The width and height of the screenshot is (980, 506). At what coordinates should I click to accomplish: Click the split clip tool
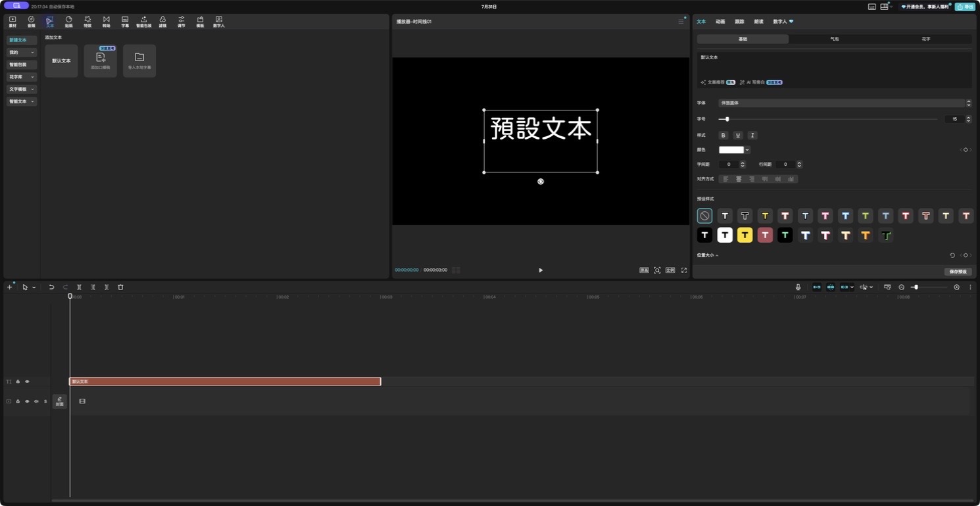coord(79,287)
